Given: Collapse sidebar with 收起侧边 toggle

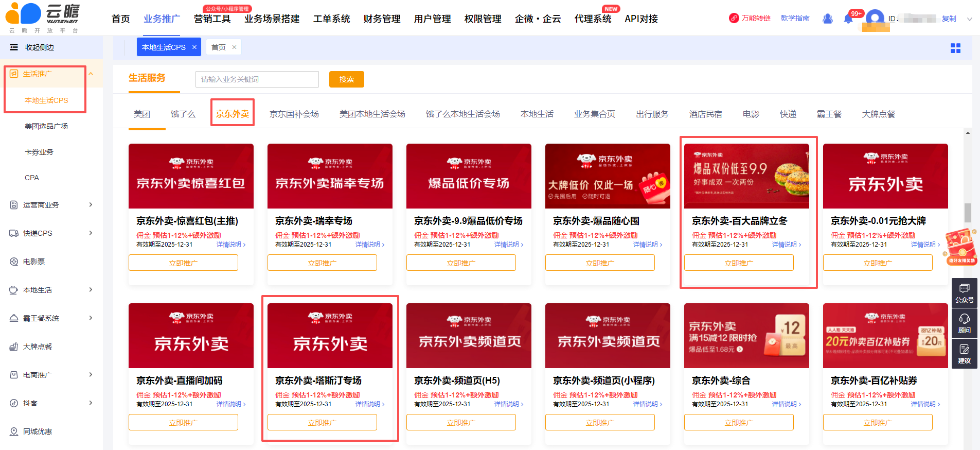Looking at the screenshot, I should (14, 47).
